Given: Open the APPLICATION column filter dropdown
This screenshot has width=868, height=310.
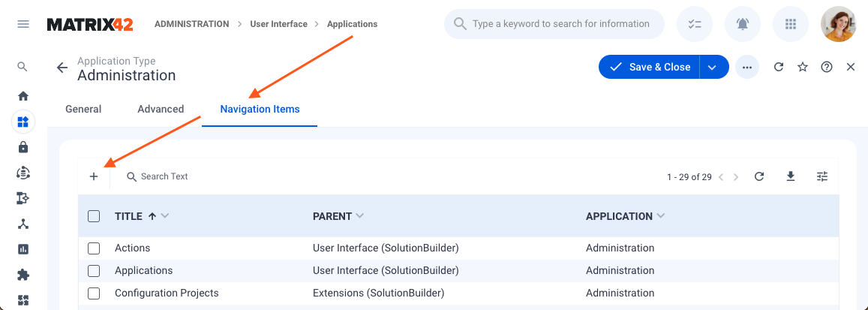Looking at the screenshot, I should tap(660, 216).
